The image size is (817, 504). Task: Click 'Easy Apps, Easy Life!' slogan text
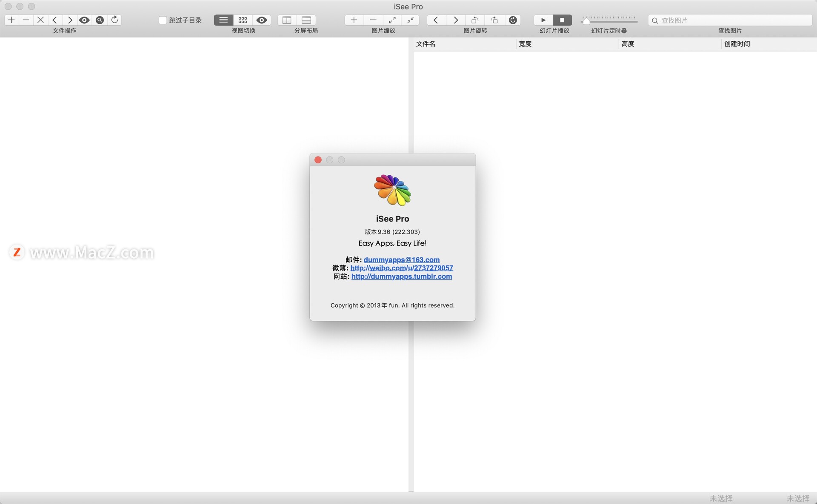pyautogui.click(x=392, y=243)
